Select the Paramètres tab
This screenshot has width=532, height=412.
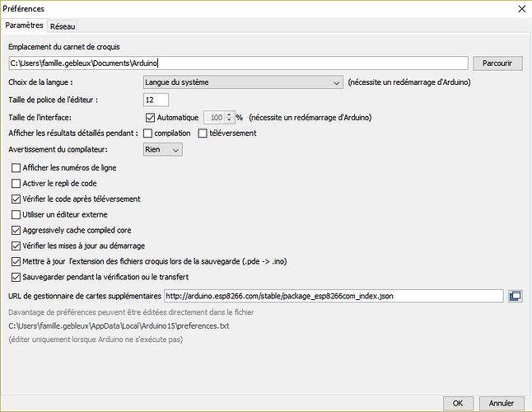pyautogui.click(x=24, y=26)
